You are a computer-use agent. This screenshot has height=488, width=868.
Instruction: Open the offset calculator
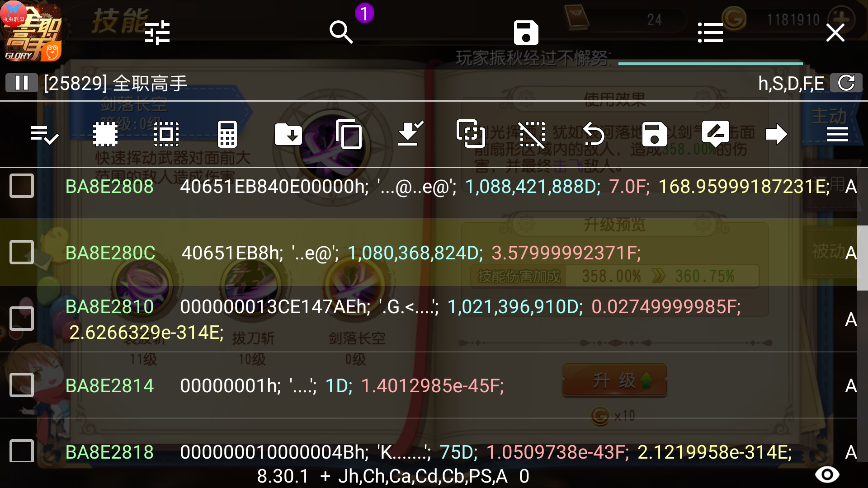click(227, 134)
